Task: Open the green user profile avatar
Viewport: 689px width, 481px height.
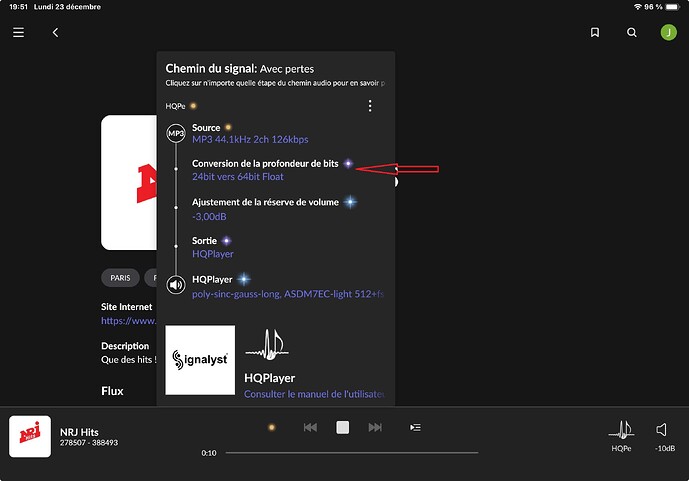Action: tap(668, 32)
